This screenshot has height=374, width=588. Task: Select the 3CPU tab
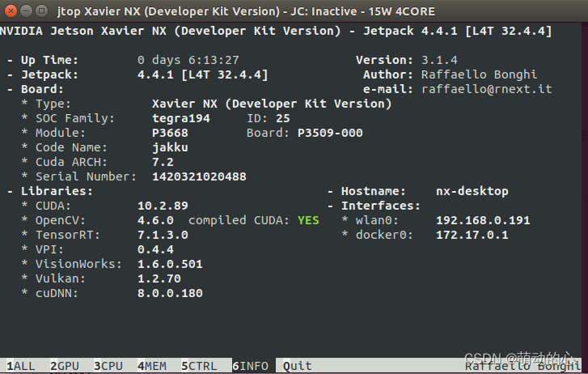pyautogui.click(x=108, y=366)
